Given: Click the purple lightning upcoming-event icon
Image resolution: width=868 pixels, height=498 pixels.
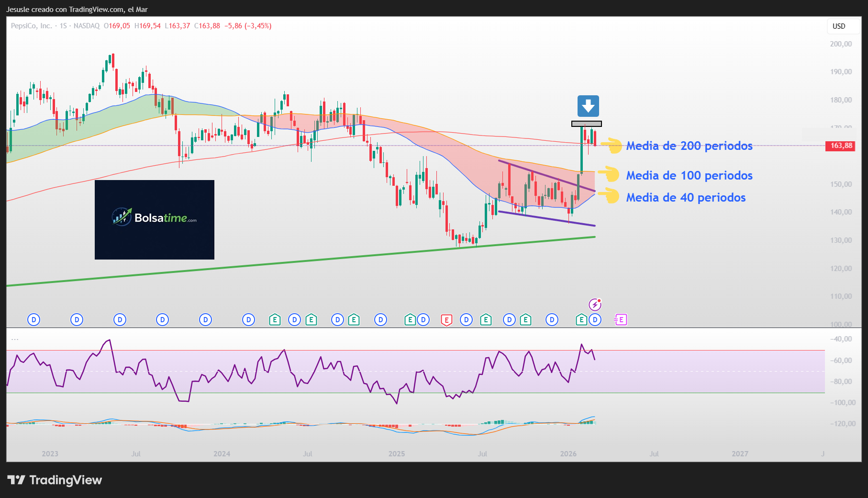Looking at the screenshot, I should (595, 304).
